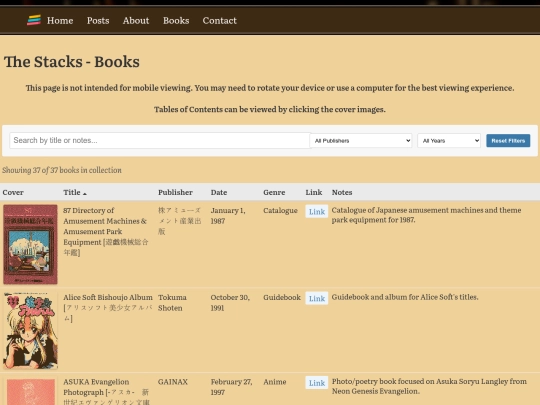This screenshot has width=540, height=405.
Task: Follow the Link for 87 Directory of Amusement Machines
Action: coord(316,212)
